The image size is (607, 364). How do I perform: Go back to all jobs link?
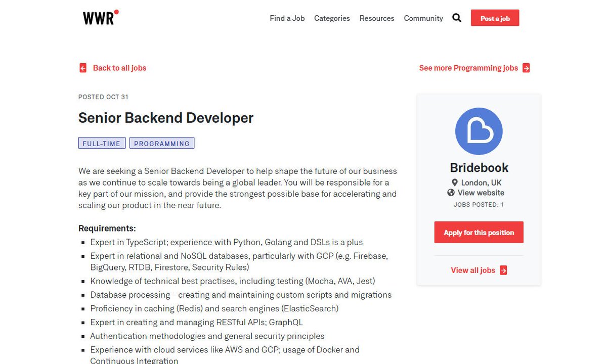pos(119,68)
